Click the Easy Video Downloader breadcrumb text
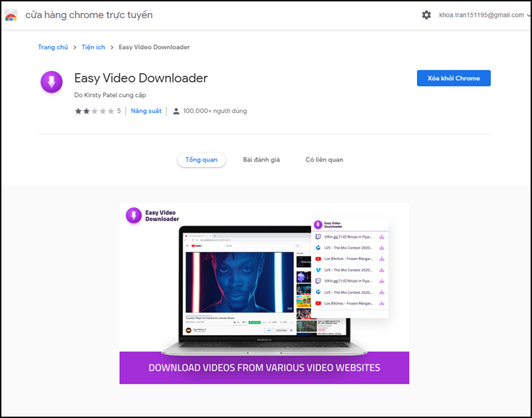Viewport: 532px width, 418px height. click(x=154, y=47)
